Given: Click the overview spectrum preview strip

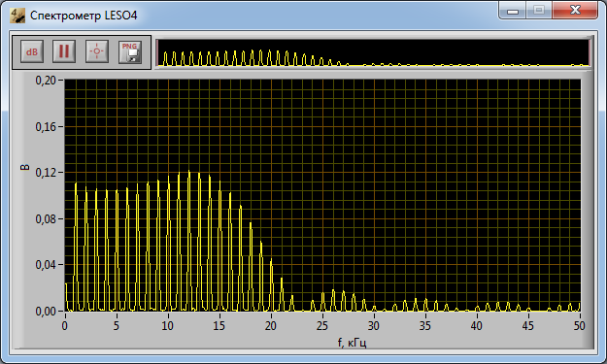Looking at the screenshot, I should coord(374,52).
